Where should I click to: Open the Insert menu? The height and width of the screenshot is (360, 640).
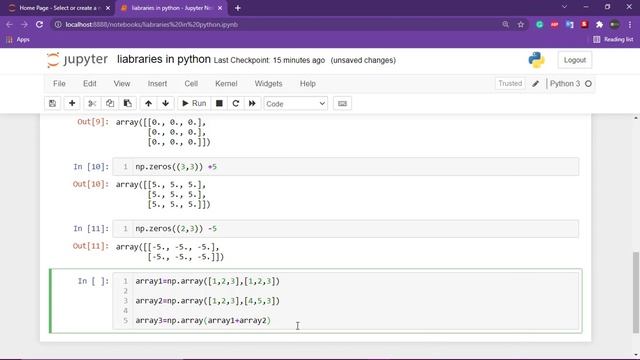point(157,84)
